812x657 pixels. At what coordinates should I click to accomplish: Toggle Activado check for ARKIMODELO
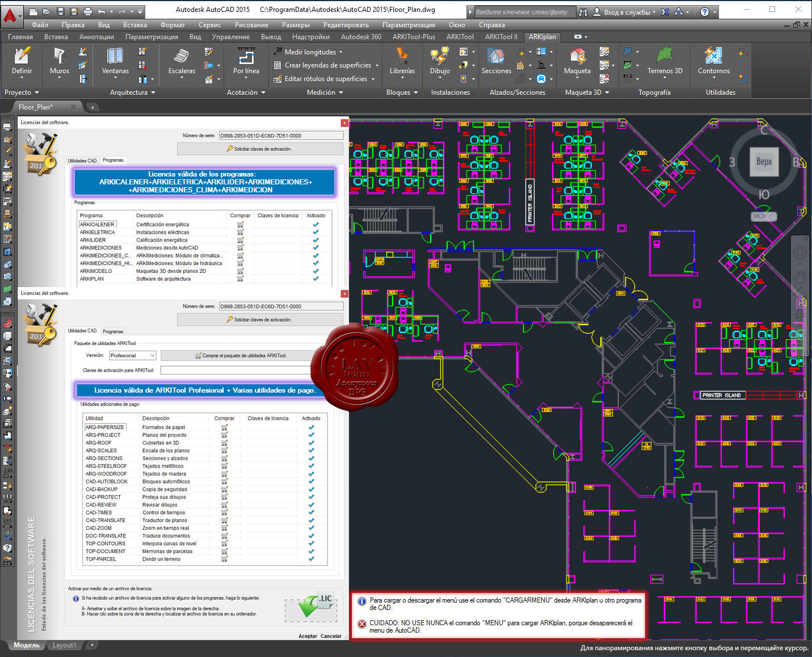[315, 271]
